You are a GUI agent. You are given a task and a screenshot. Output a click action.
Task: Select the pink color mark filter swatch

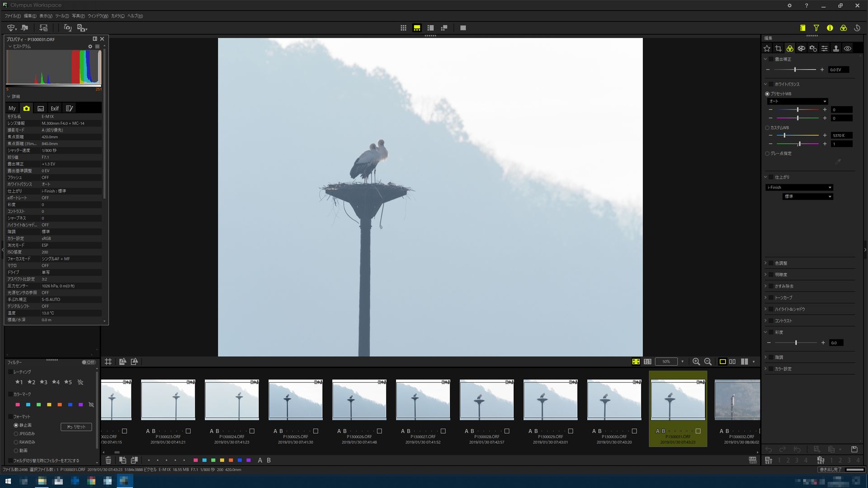pyautogui.click(x=18, y=404)
